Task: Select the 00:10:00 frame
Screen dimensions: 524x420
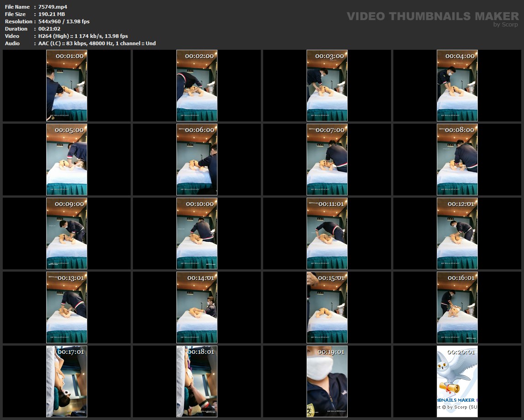Action: 197,233
